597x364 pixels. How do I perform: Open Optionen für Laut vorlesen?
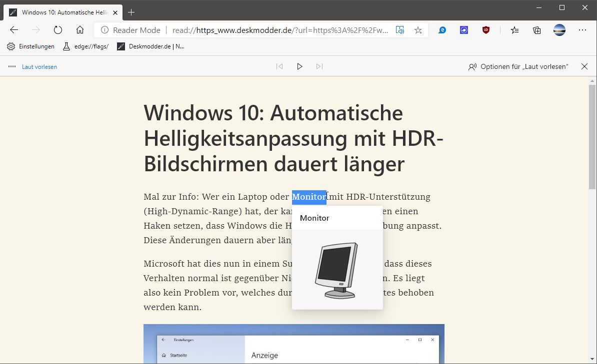tap(518, 66)
